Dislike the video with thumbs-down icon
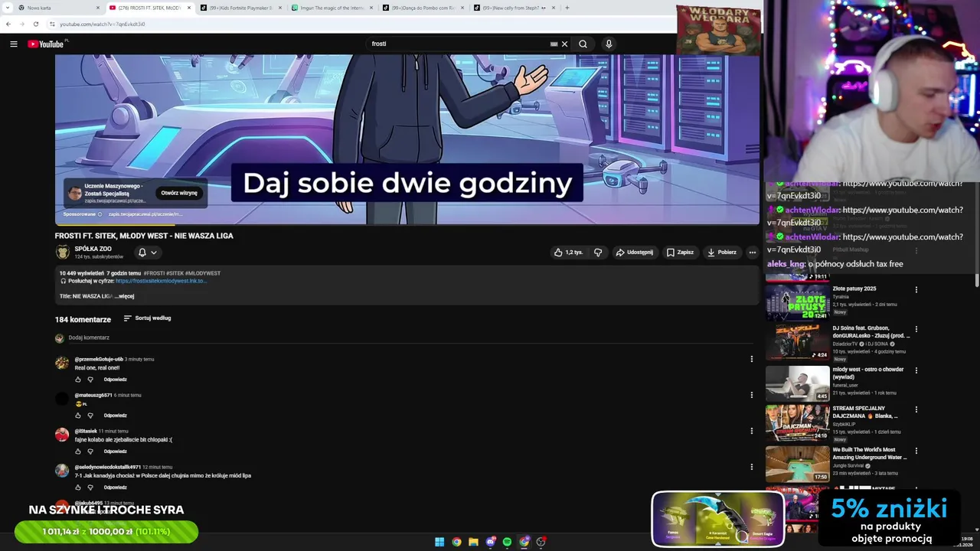Viewport: 980px width, 551px height. [x=599, y=252]
